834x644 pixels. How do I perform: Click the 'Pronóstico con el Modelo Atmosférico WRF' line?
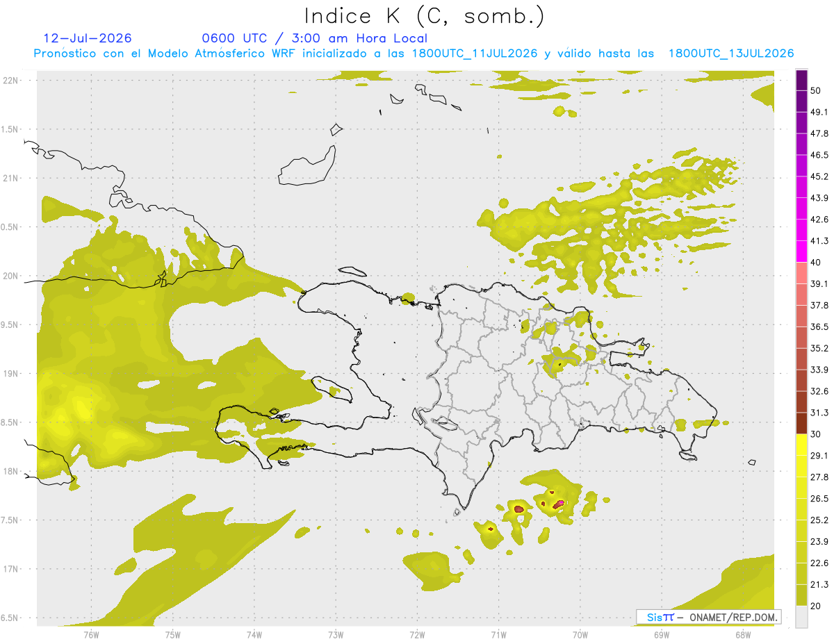[x=414, y=53]
